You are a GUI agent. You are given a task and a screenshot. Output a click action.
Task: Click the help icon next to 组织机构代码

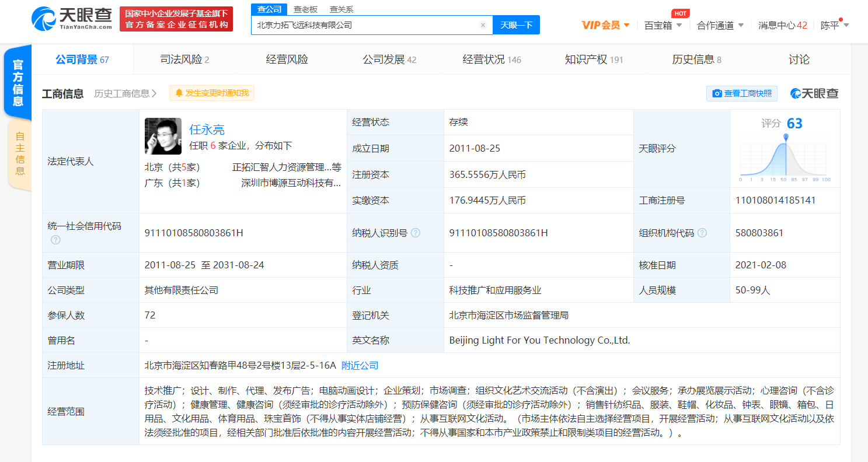[703, 232]
